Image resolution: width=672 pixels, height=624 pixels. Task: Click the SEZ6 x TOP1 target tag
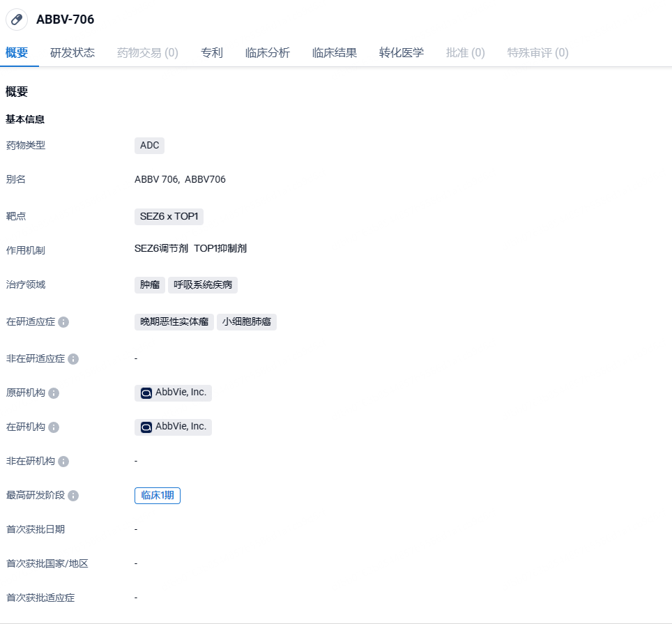169,216
